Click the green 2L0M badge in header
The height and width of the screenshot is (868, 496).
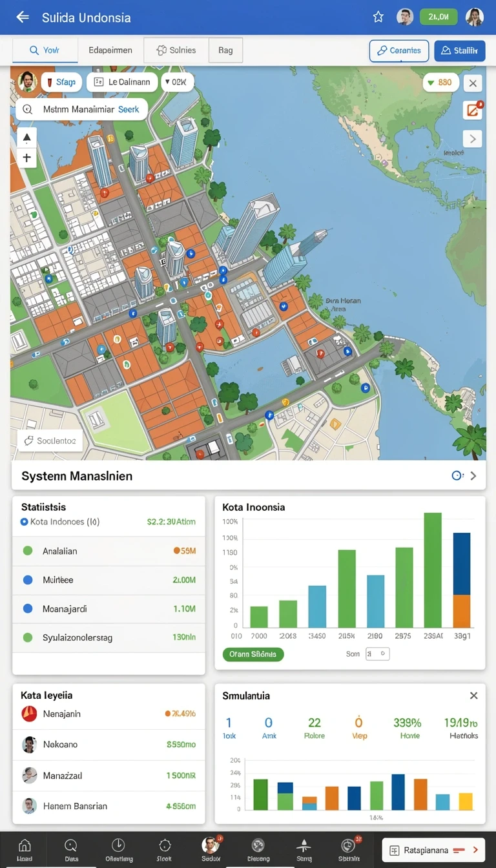(x=439, y=17)
